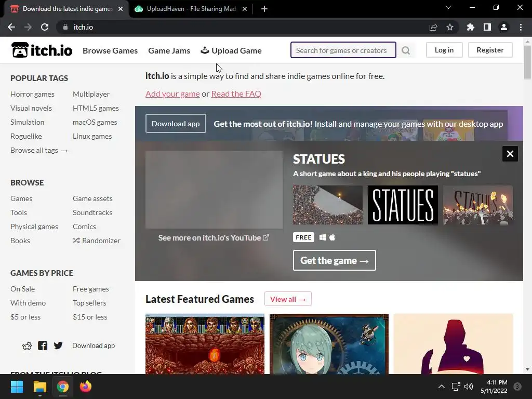The width and height of the screenshot is (532, 399).
Task: Reload the current page
Action: (x=45, y=27)
